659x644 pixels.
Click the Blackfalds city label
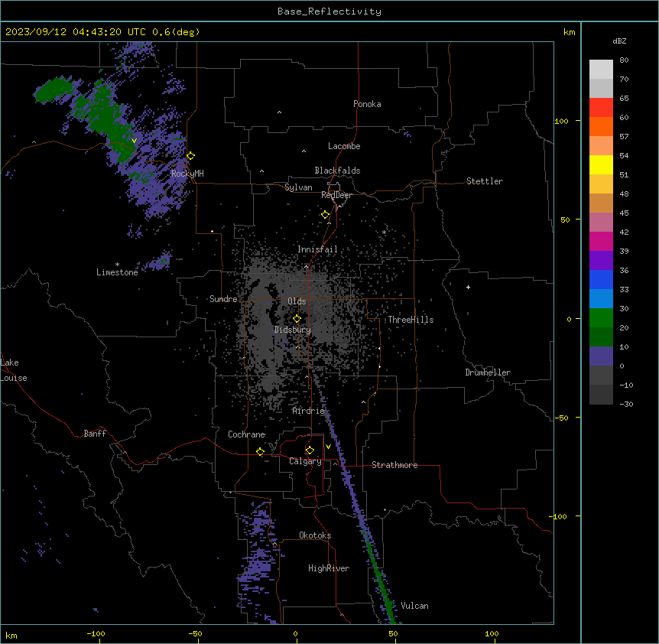(337, 171)
